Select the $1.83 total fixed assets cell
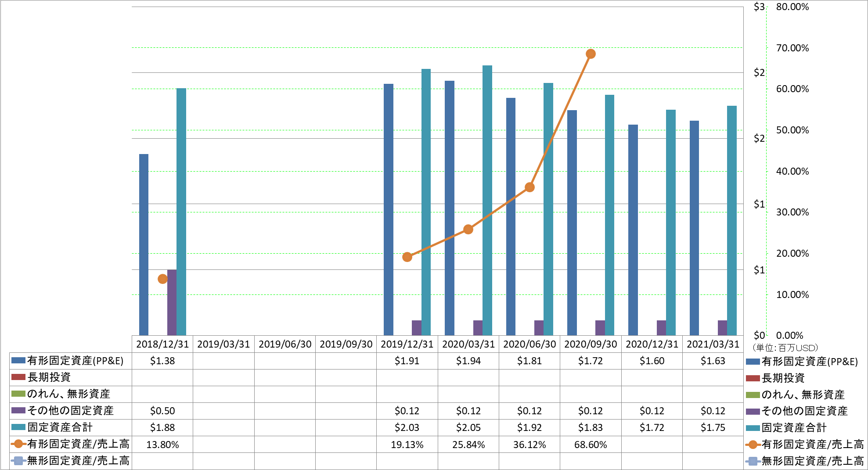 591,427
